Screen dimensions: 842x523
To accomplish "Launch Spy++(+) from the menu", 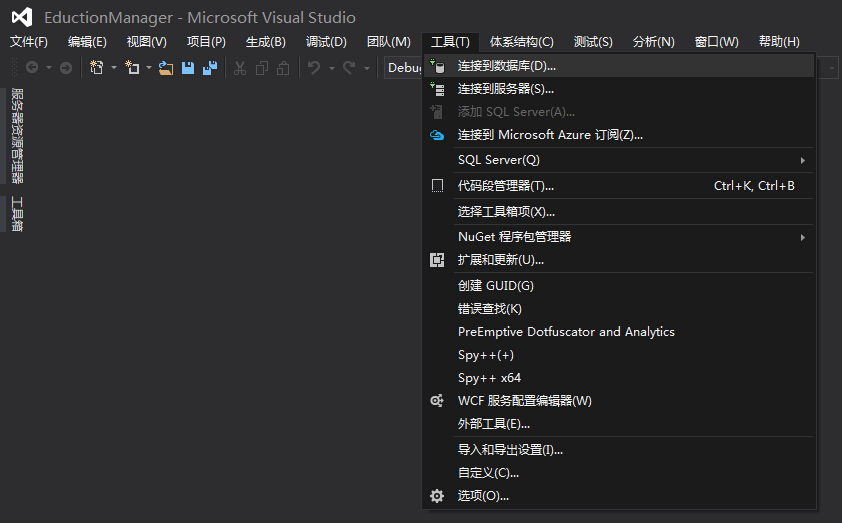I will point(619,355).
